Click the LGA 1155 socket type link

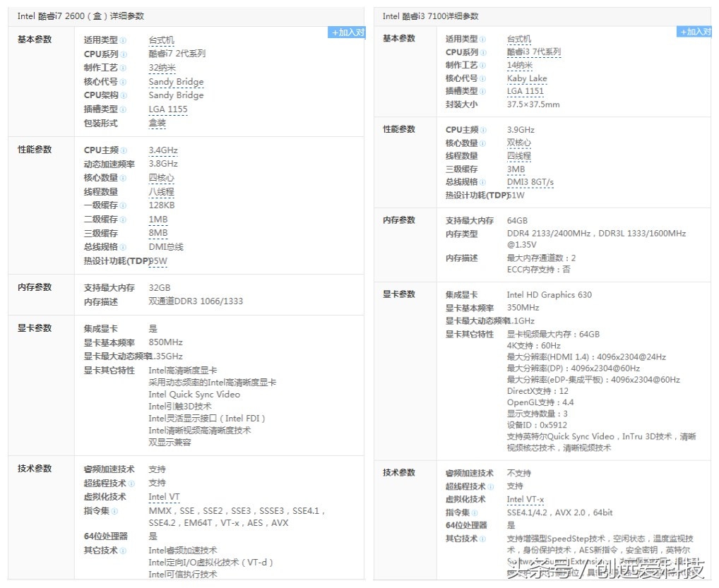(168, 109)
